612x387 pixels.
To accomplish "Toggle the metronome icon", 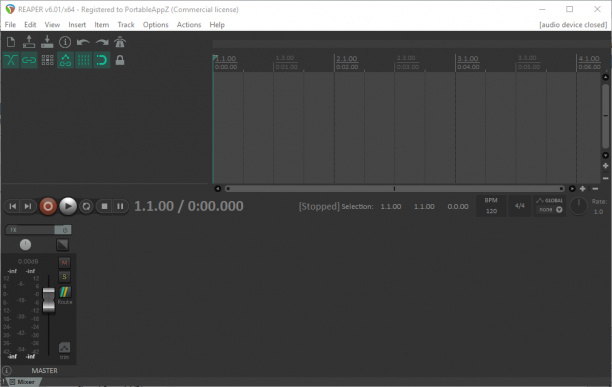I will coord(120,42).
